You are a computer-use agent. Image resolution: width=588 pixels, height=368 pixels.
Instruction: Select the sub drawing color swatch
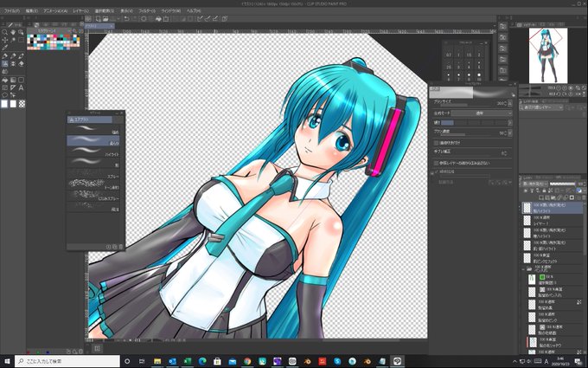click(x=13, y=104)
